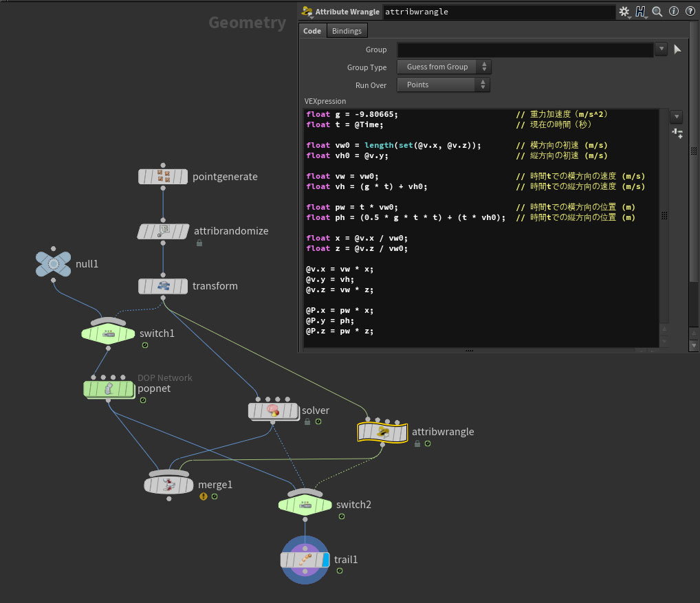Viewport: 700px width, 603px height.
Task: Select the solver node icon
Action: click(273, 410)
